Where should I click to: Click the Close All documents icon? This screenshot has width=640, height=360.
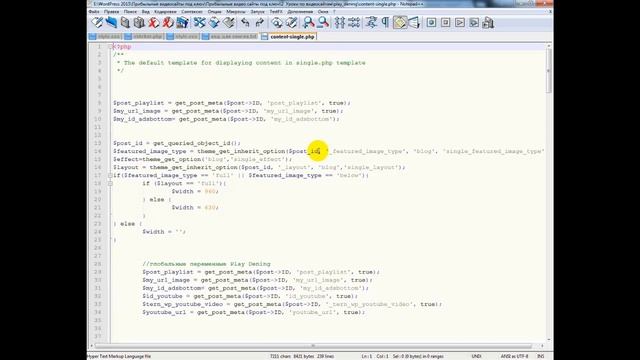pos(168,23)
